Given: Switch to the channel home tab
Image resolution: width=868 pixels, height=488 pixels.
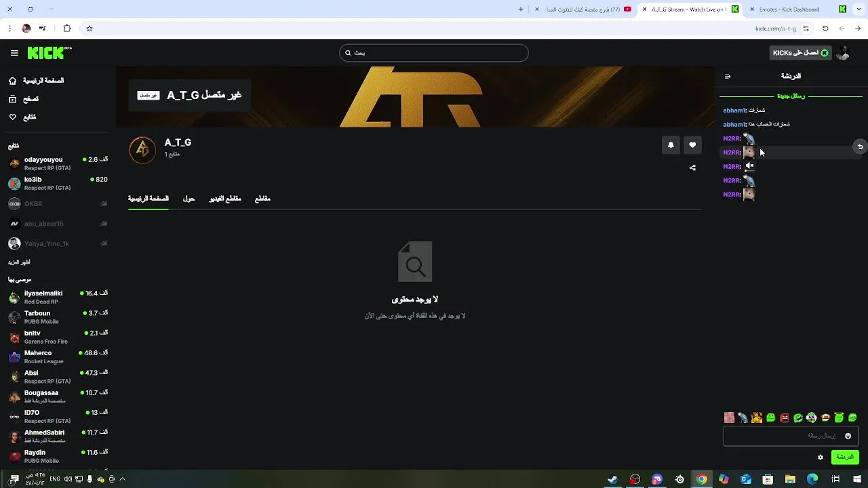Looking at the screenshot, I should coord(149,199).
